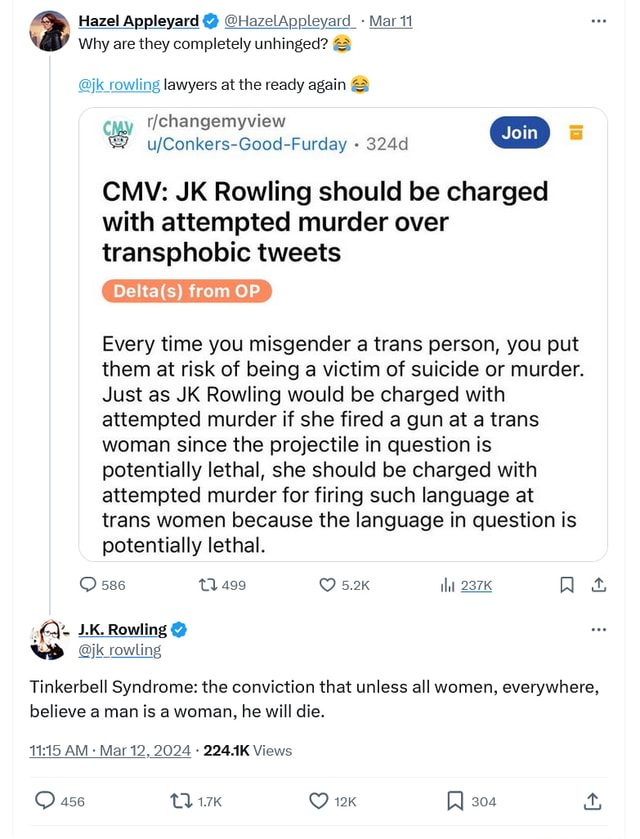The image size is (640, 839).
Task: Click the Mar 11 tweet date
Action: 391,21
